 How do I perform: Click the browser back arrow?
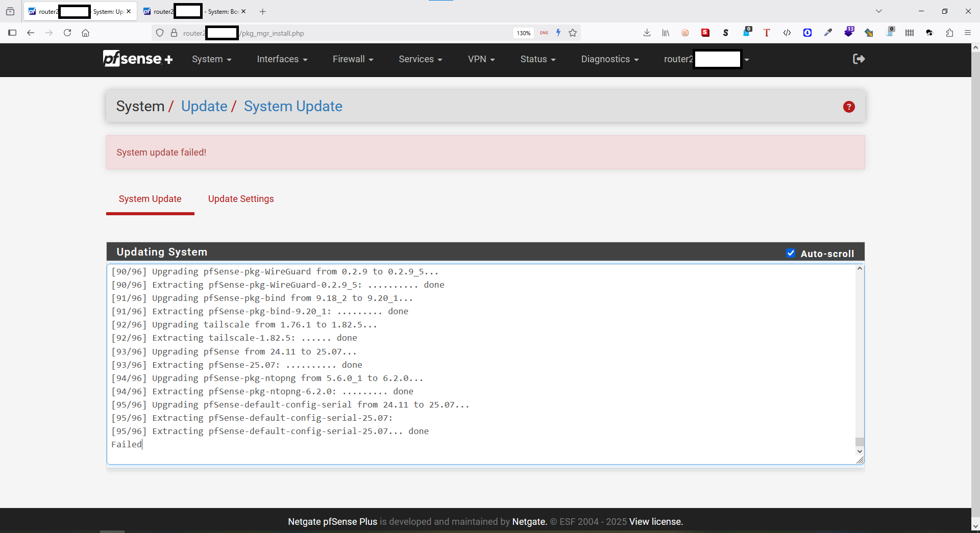coord(31,33)
